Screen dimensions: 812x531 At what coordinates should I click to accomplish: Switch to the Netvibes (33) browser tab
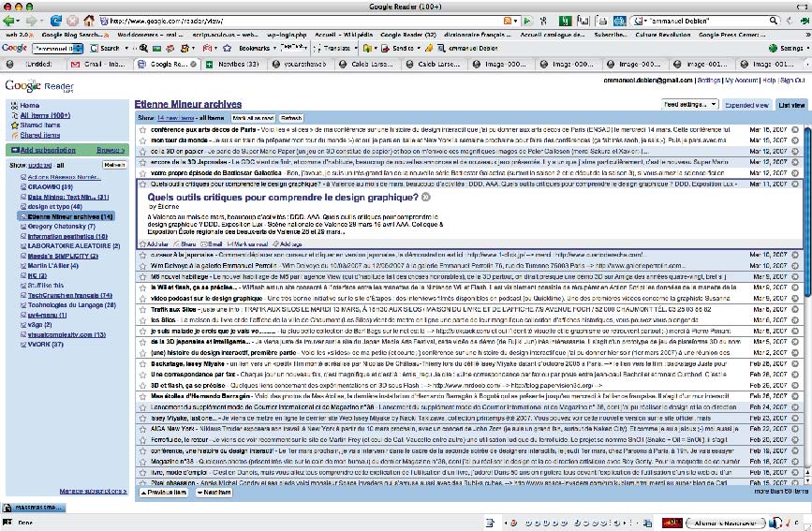[x=232, y=65]
